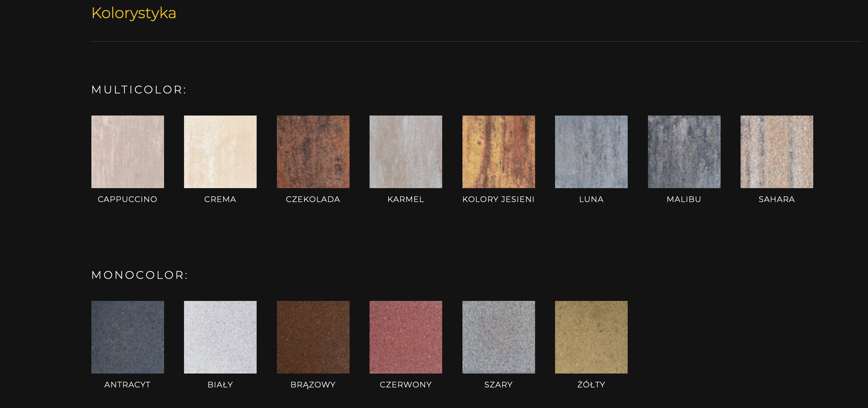The height and width of the screenshot is (408, 868).
Task: Click the KARMEL label text
Action: click(x=406, y=199)
